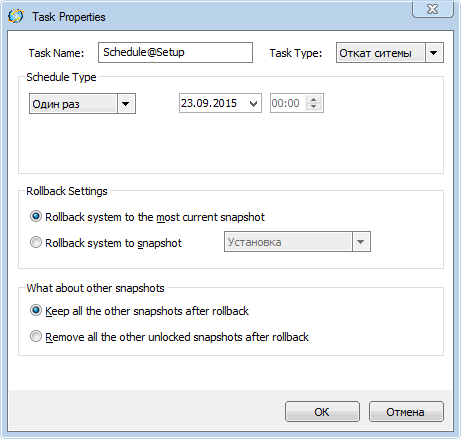
Task: Confirm with the OK button
Action: (x=322, y=412)
